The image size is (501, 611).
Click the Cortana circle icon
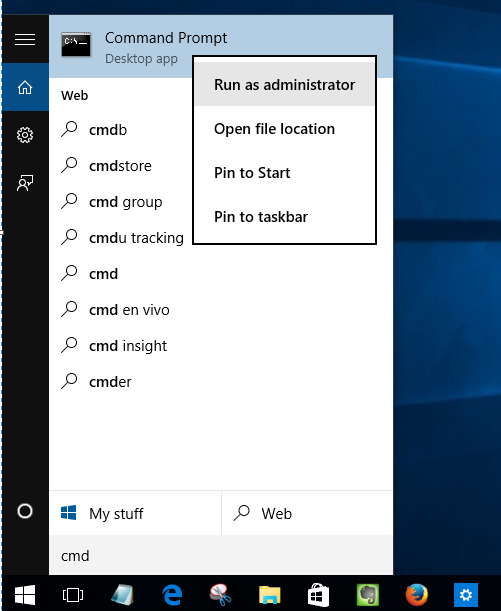[x=25, y=511]
